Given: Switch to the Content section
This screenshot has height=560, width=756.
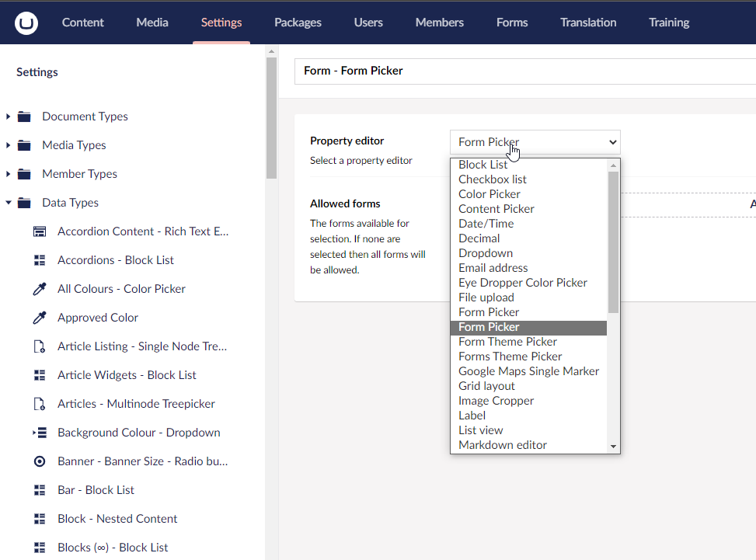Looking at the screenshot, I should click(82, 23).
